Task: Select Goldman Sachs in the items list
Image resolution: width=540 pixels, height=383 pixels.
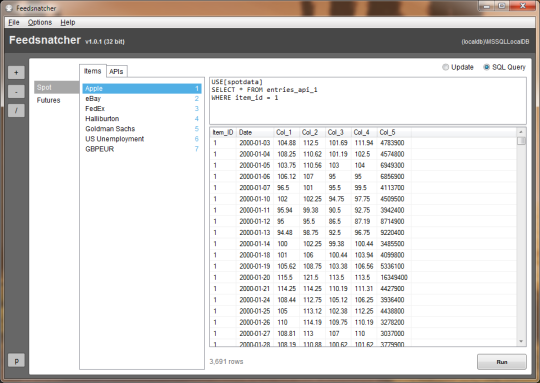Action: tap(142, 129)
